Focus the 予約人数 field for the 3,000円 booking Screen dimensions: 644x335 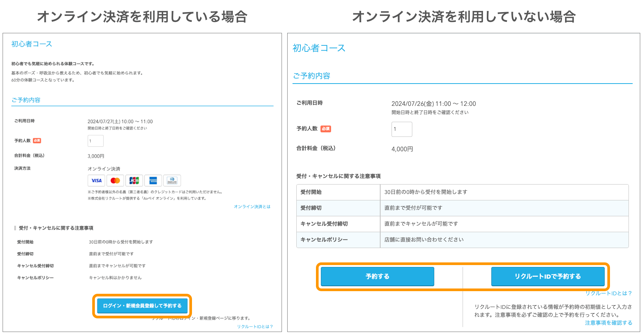click(x=96, y=141)
